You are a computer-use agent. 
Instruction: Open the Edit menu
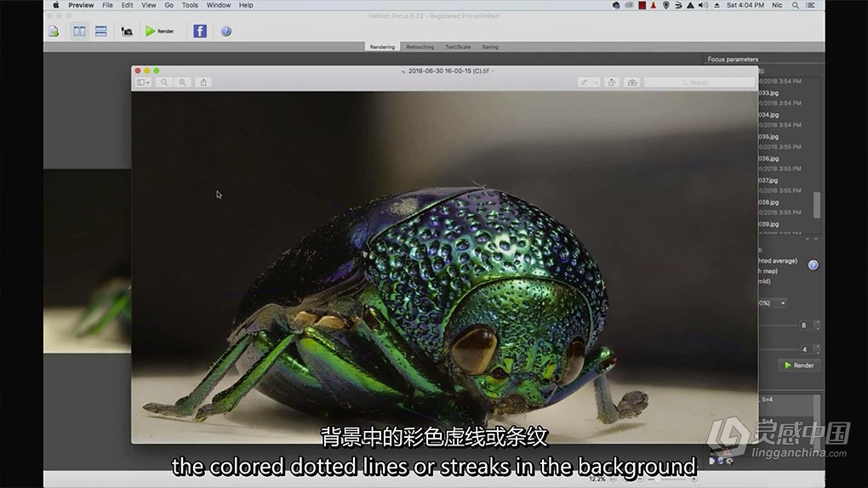(127, 5)
